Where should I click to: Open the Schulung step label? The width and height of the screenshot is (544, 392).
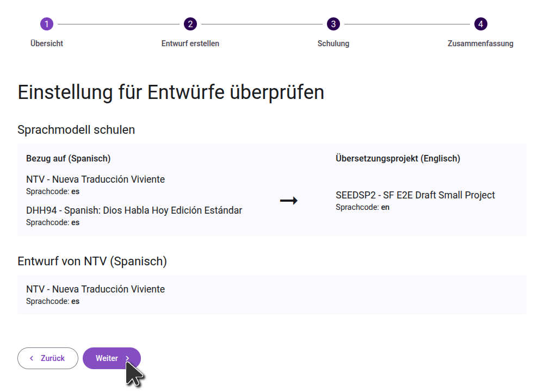pyautogui.click(x=333, y=43)
